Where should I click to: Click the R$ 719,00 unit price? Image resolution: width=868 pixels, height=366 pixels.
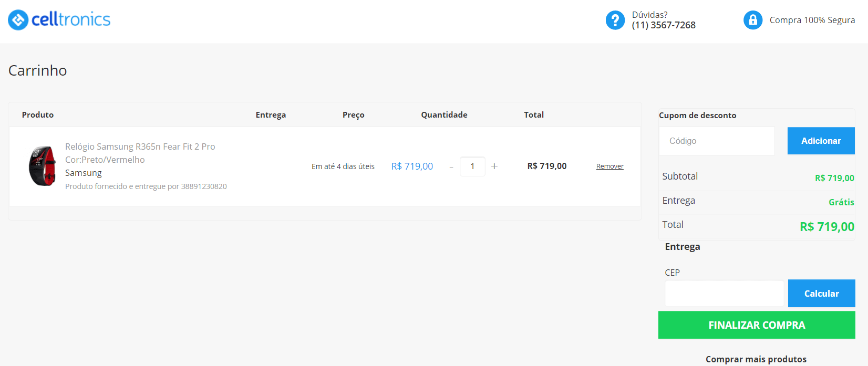[412, 166]
